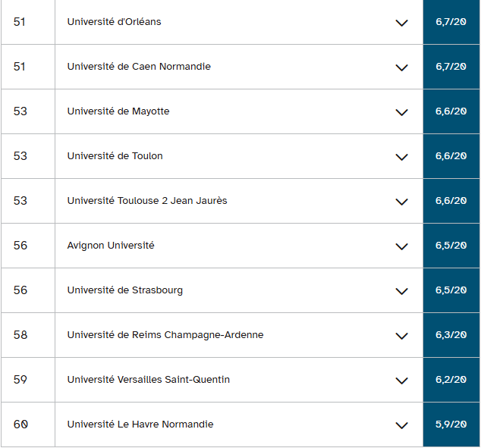Click the 5,9/20 score cell
The width and height of the screenshot is (481, 448).
tap(451, 425)
